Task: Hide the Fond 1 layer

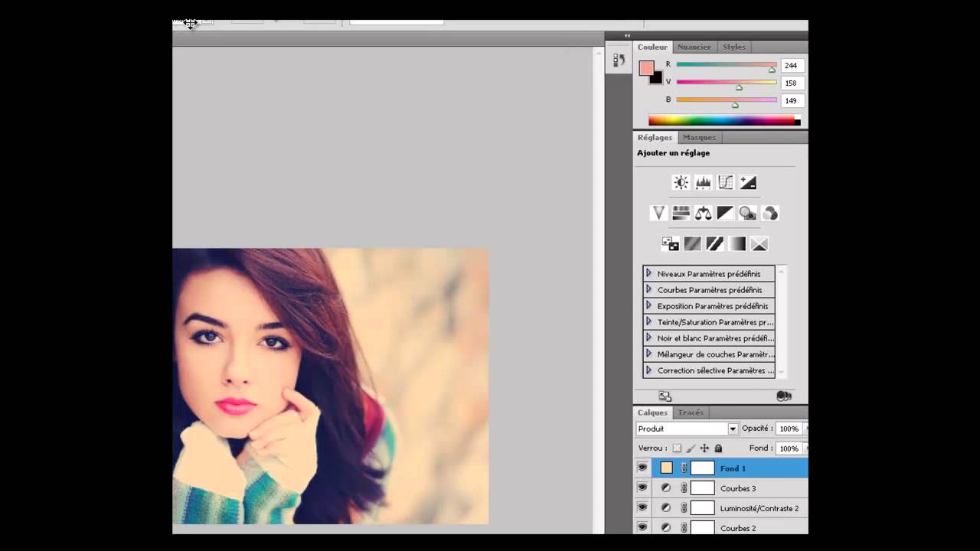Action: (642, 468)
